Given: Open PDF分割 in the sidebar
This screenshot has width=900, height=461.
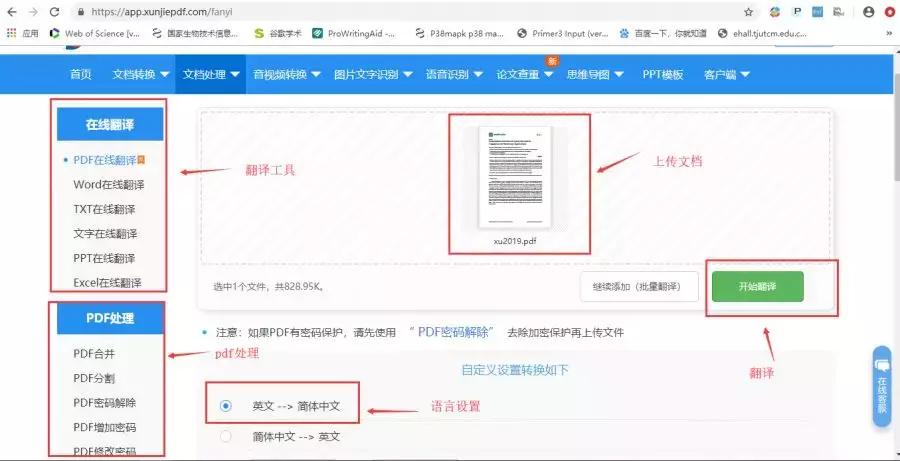Looking at the screenshot, I should tap(94, 378).
